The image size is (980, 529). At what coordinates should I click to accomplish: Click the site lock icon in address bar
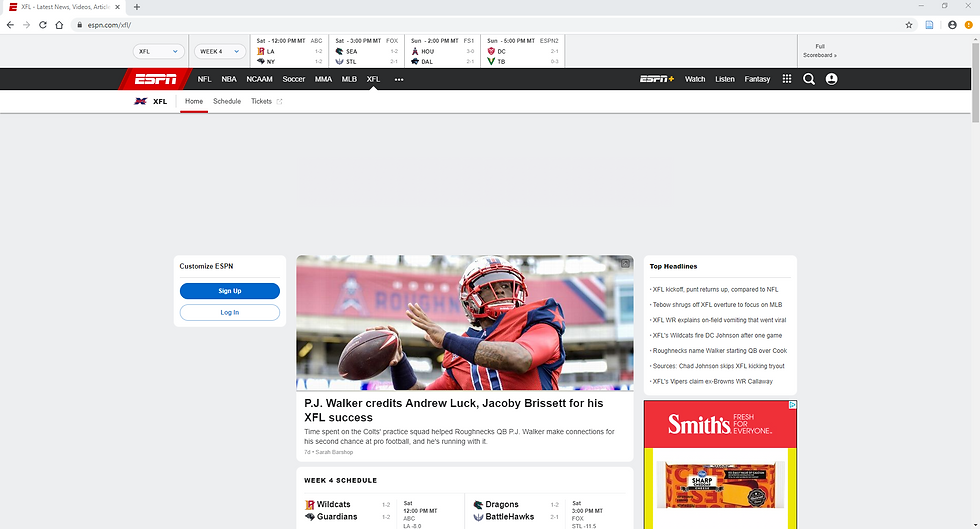79,25
